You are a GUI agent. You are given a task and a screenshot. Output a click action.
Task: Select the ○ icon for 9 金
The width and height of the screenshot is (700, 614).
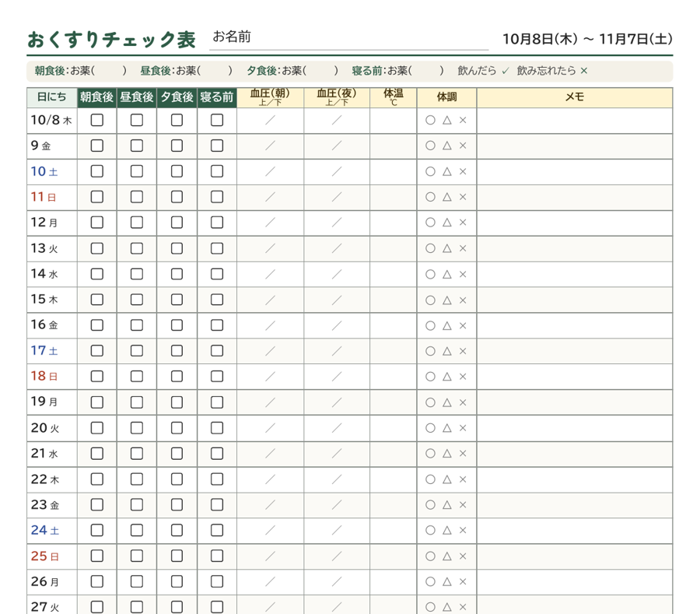coord(430,146)
